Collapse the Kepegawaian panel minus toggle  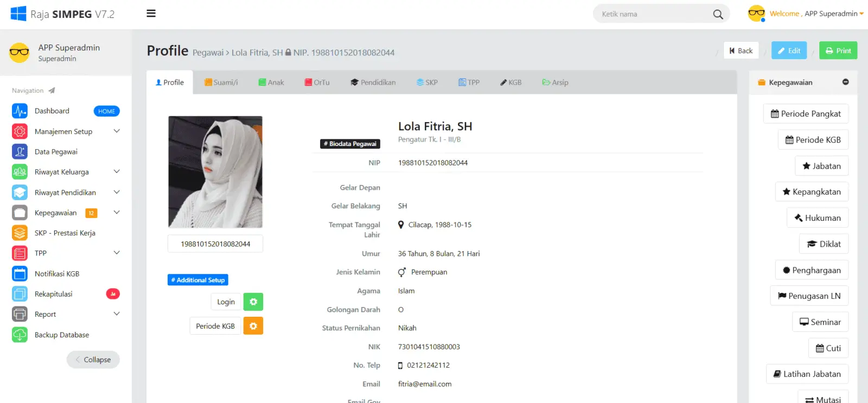tap(845, 82)
